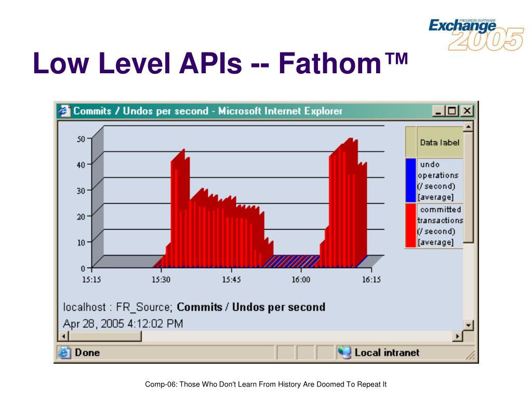Click the Done status bar icon
The width and height of the screenshot is (532, 399).
click(x=64, y=353)
